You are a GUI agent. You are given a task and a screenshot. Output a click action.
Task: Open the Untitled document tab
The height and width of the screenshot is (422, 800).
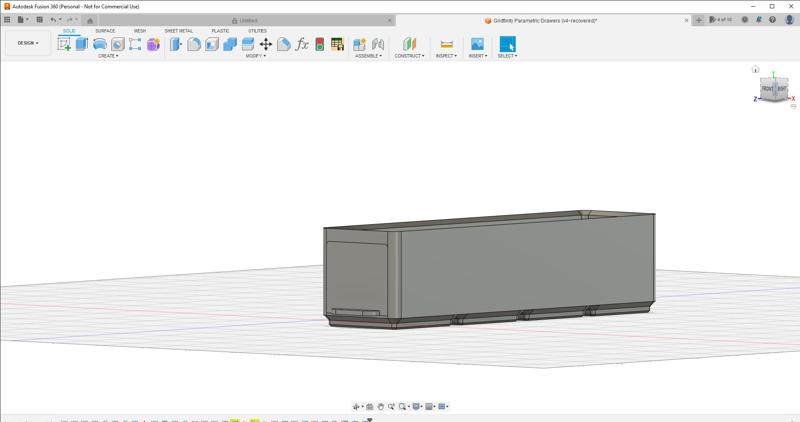(248, 20)
